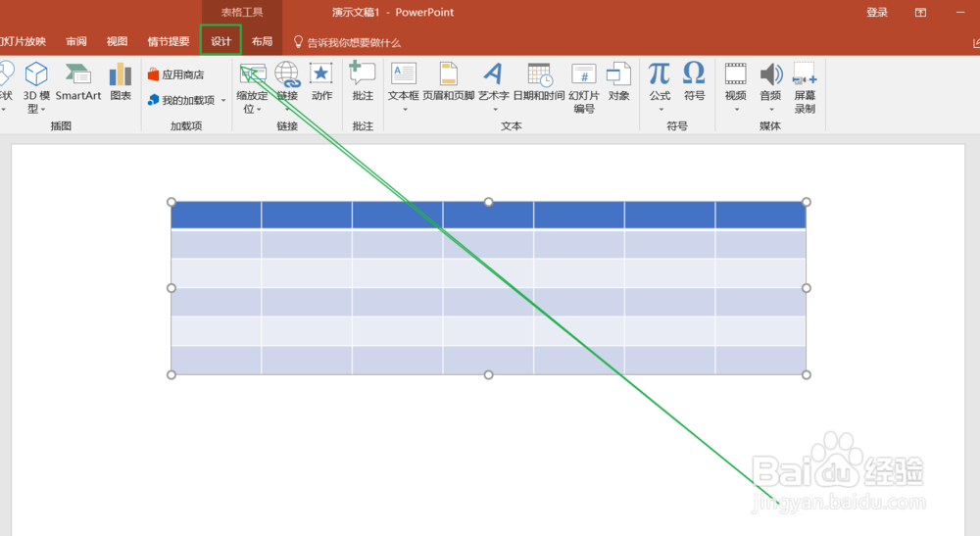
Task: Expand the text box dropdown arrow
Action: pyautogui.click(x=405, y=110)
